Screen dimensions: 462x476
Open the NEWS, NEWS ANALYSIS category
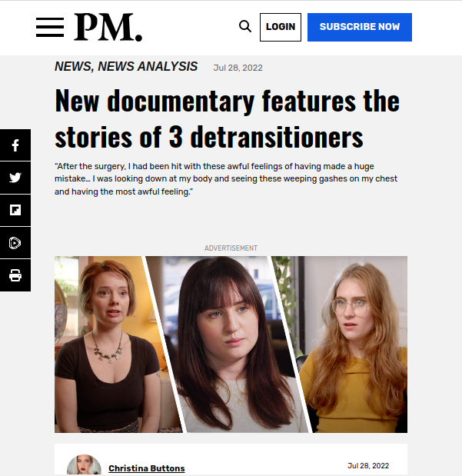tap(126, 66)
